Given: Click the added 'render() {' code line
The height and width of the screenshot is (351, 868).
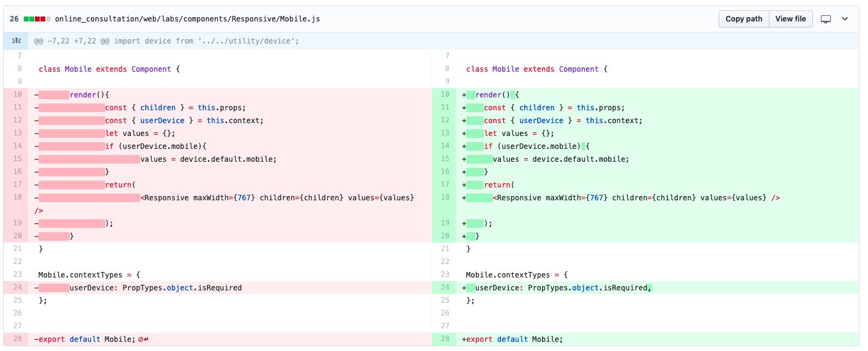Looking at the screenshot, I should tap(658, 94).
